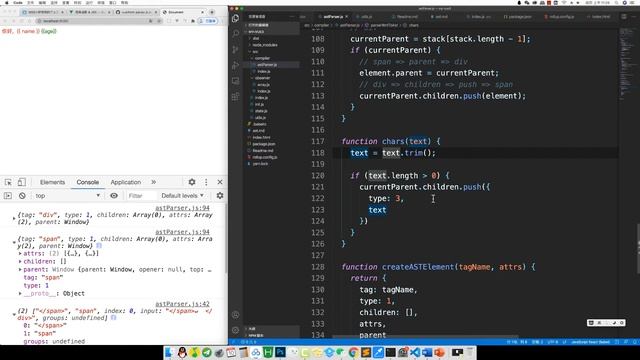Select the astParser.js editor tab
Image resolution: width=640 pixels, height=360 pixels.
coord(333,17)
